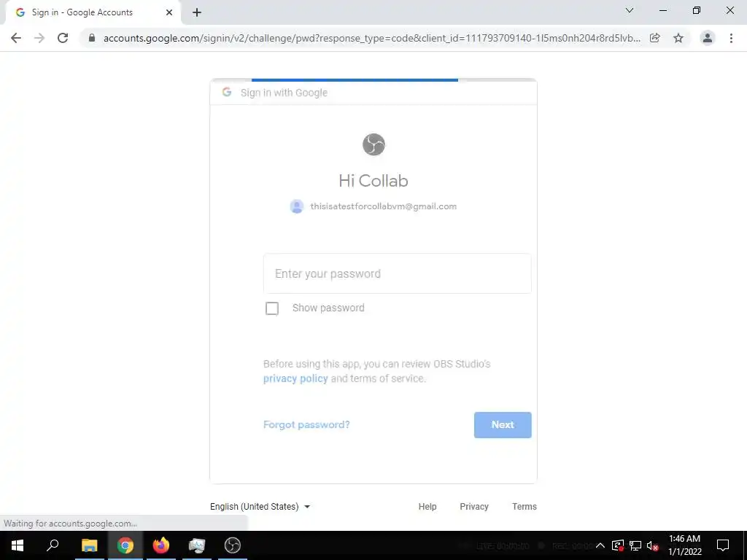747x560 pixels.
Task: Click the Next button
Action: click(503, 425)
